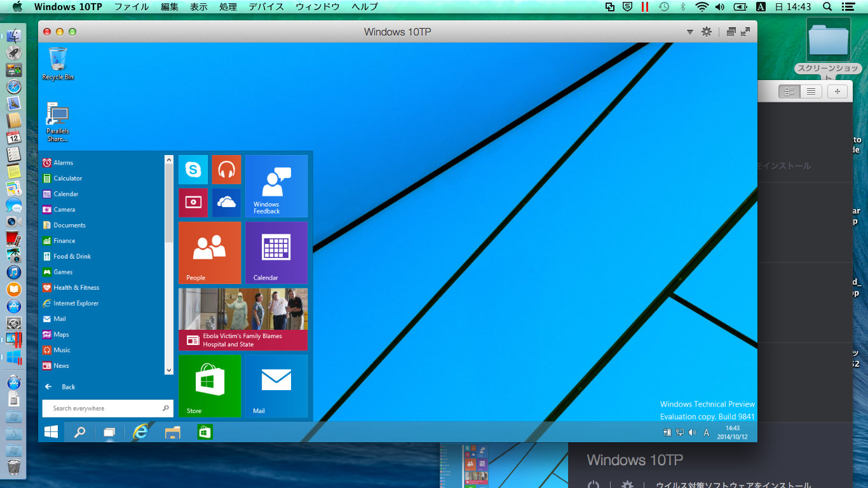
Task: Open the blue Mail tile
Action: pos(276,386)
